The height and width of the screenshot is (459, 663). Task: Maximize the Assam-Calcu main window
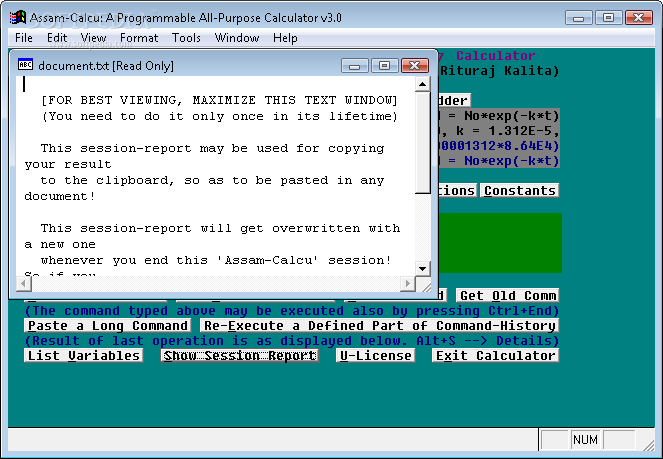pyautogui.click(x=608, y=18)
